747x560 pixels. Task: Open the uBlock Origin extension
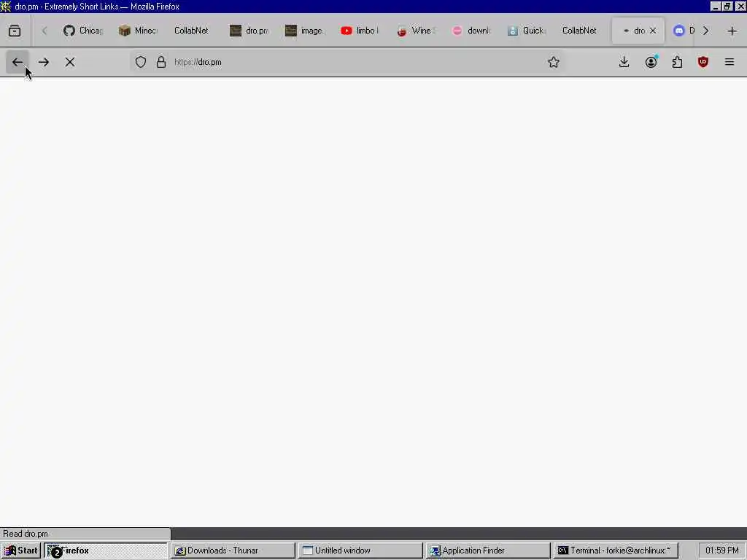pyautogui.click(x=703, y=62)
